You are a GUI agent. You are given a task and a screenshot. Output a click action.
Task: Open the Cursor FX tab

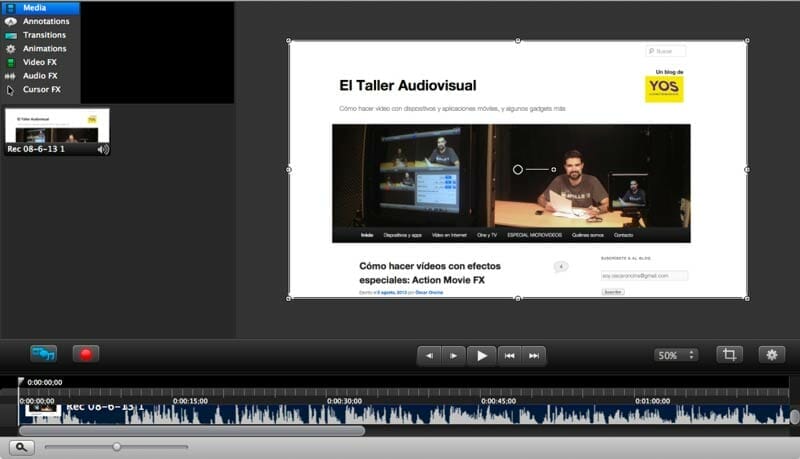pyautogui.click(x=40, y=90)
